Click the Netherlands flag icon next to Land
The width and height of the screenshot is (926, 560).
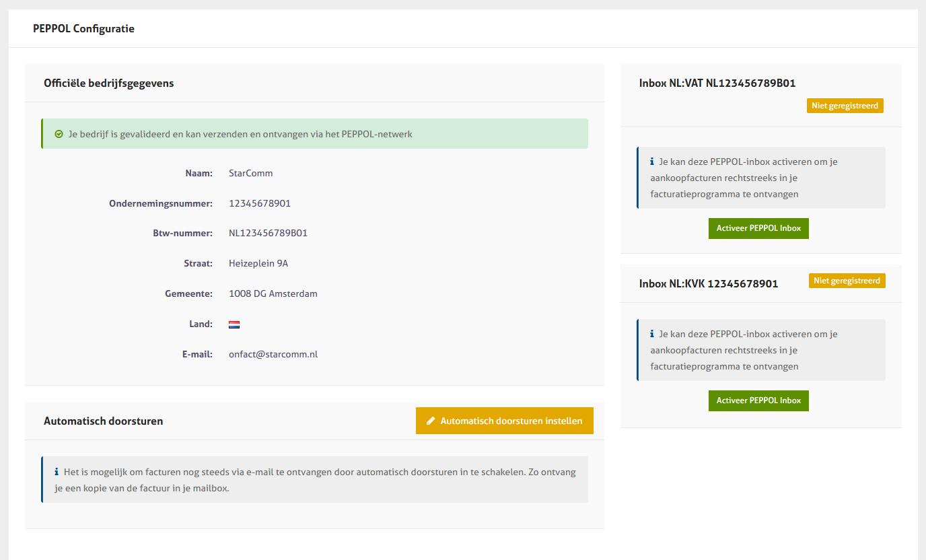point(234,324)
